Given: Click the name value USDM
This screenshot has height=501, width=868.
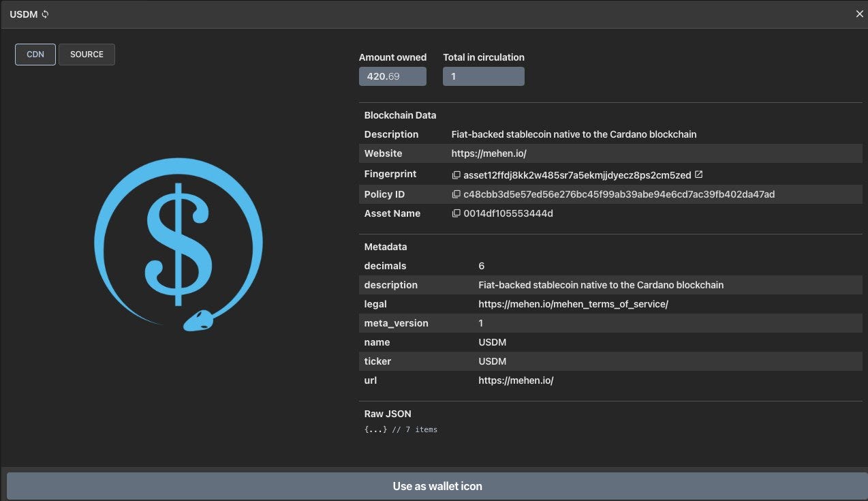Looking at the screenshot, I should (493, 342).
